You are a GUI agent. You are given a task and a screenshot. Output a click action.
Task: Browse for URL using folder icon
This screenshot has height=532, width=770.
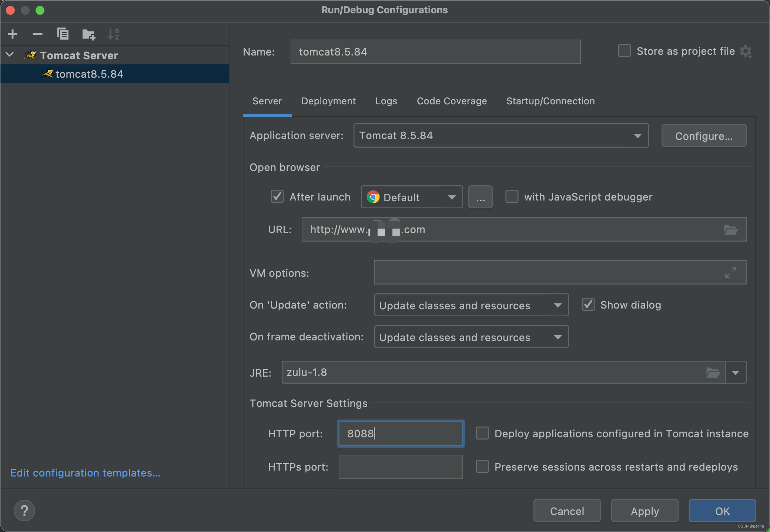point(731,230)
